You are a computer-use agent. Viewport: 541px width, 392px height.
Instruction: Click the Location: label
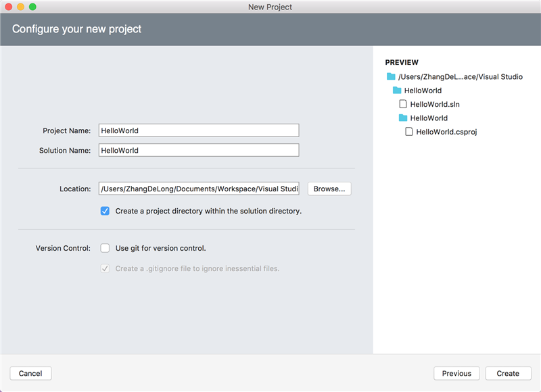pos(75,189)
